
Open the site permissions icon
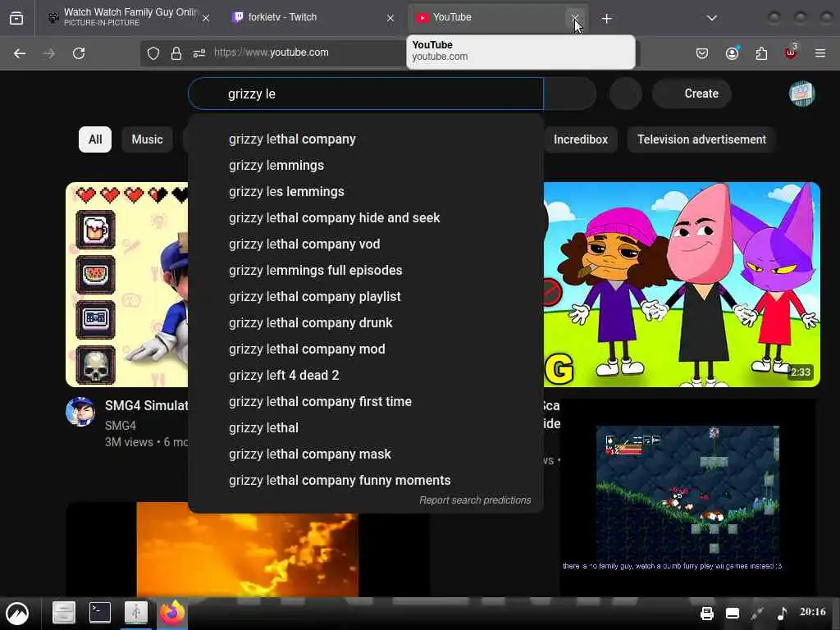coord(199,53)
